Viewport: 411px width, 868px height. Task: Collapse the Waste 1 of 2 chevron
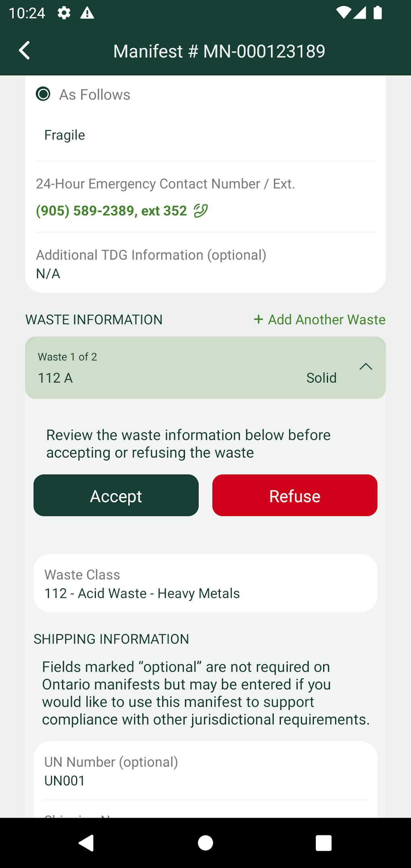[x=365, y=366]
